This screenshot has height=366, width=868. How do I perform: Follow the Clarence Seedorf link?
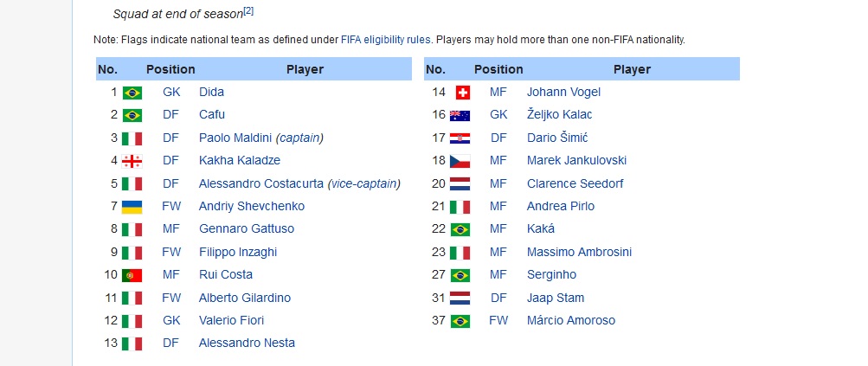pos(575,183)
